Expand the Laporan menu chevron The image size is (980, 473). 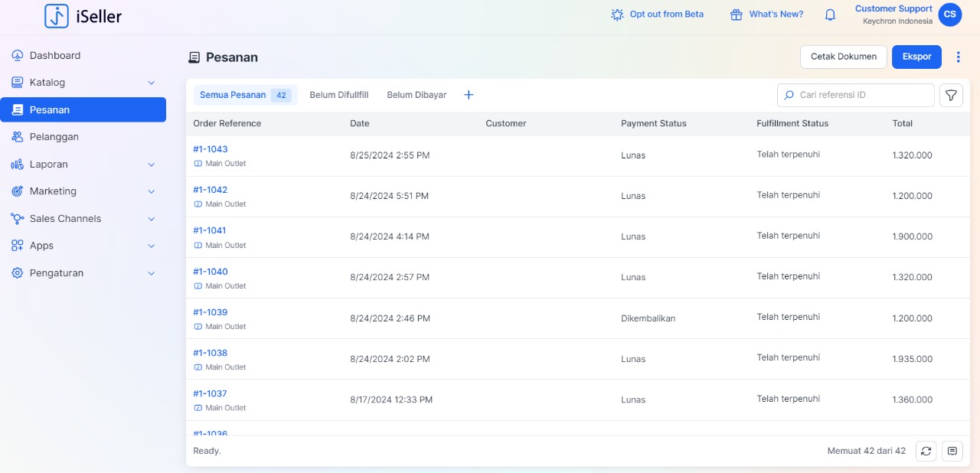[151, 165]
